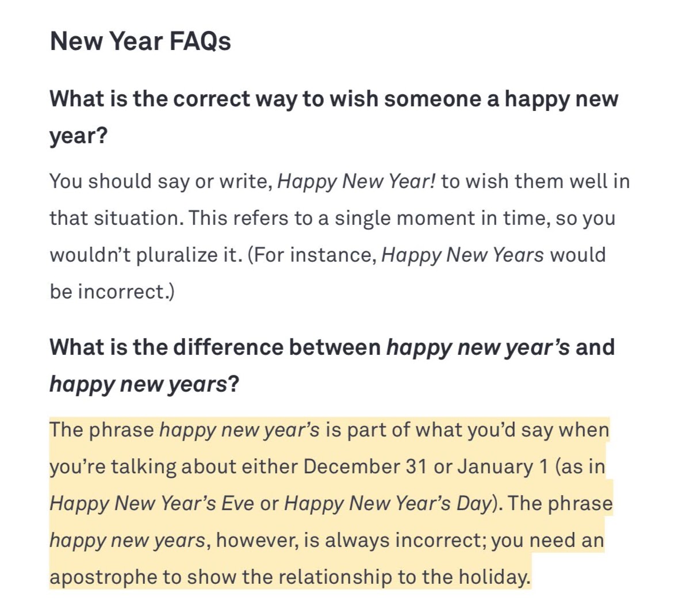Click italic "Happy New Year!" in first answer
678x616 pixels.
pos(356,182)
